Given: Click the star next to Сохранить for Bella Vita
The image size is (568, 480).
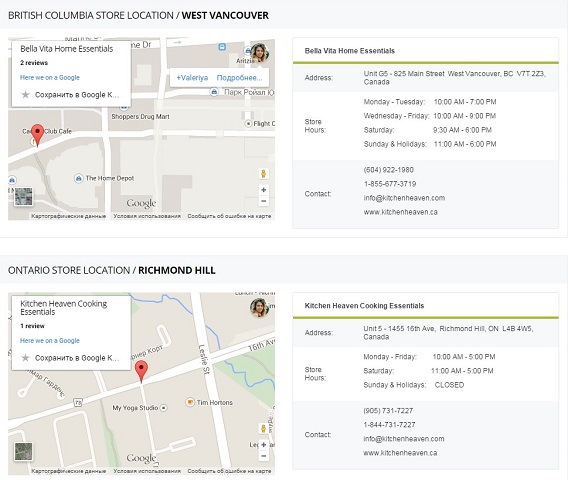Looking at the screenshot, I should 25,95.
